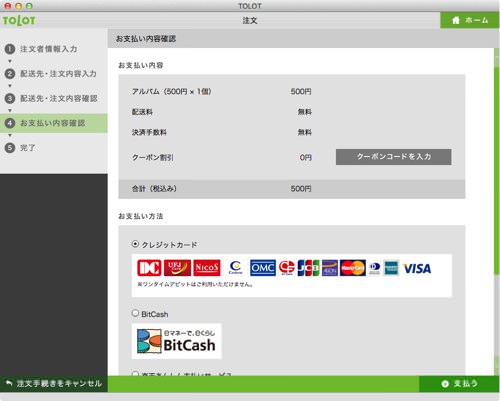Click the UFJ card logo
Screen dimensions: 500x401
177,268
